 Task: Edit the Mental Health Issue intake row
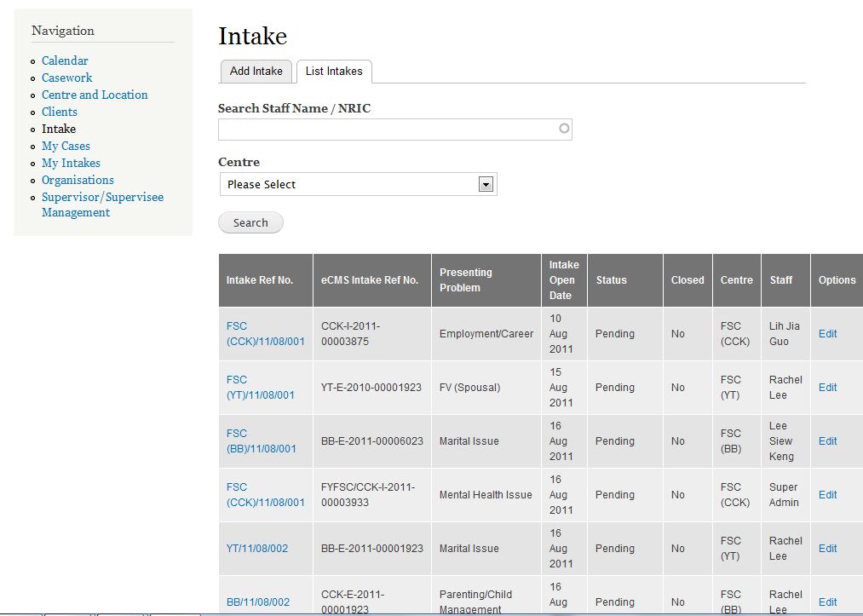click(827, 495)
